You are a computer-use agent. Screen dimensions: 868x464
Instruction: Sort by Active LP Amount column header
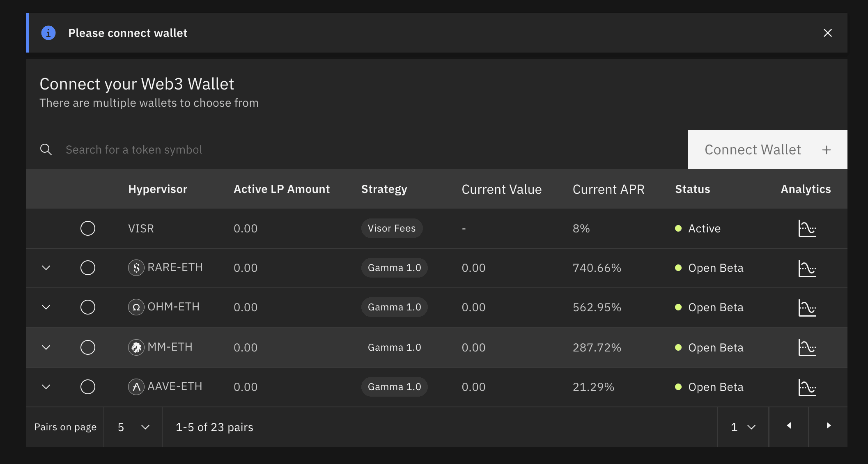[x=282, y=189]
